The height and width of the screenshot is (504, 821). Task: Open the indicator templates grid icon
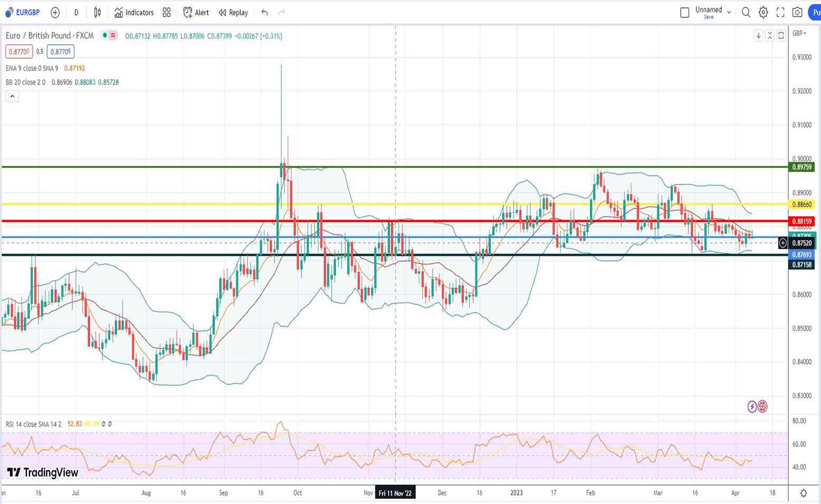click(x=167, y=12)
